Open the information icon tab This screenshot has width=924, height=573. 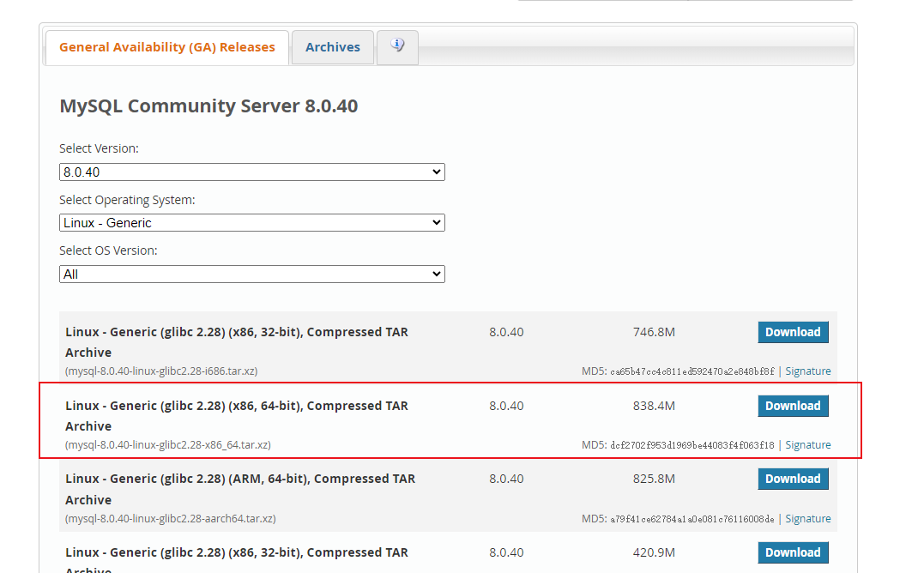[x=397, y=46]
